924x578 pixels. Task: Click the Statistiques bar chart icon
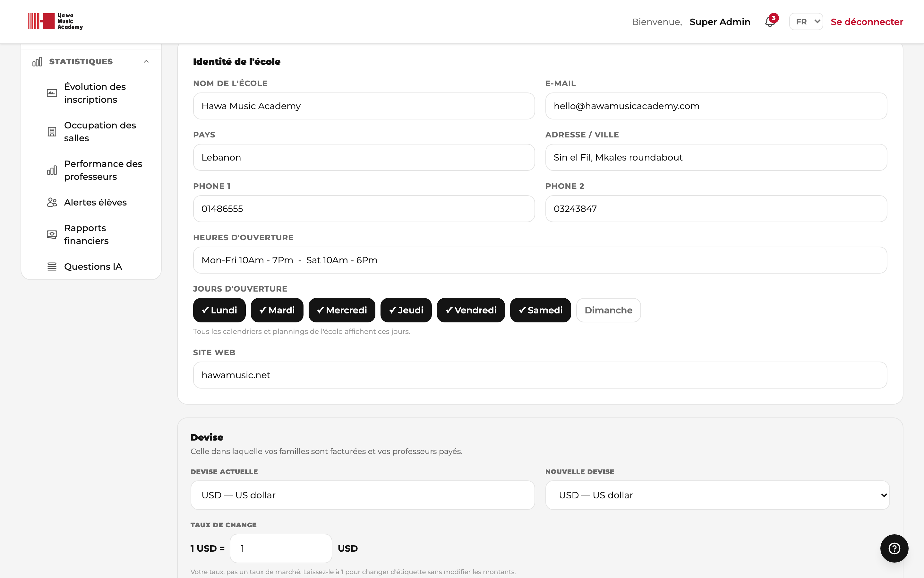pos(37,62)
